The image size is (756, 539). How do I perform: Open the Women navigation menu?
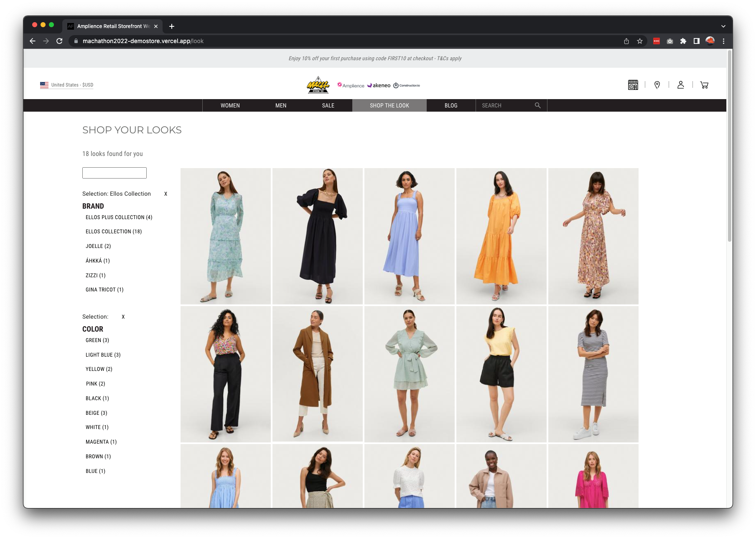(230, 105)
